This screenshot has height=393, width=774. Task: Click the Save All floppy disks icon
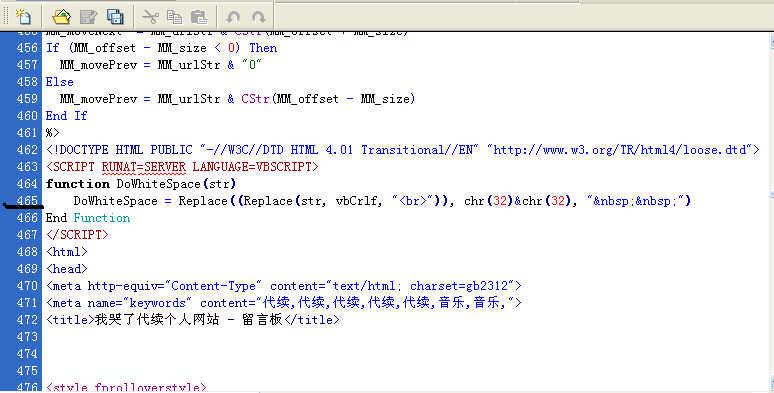coord(115,17)
